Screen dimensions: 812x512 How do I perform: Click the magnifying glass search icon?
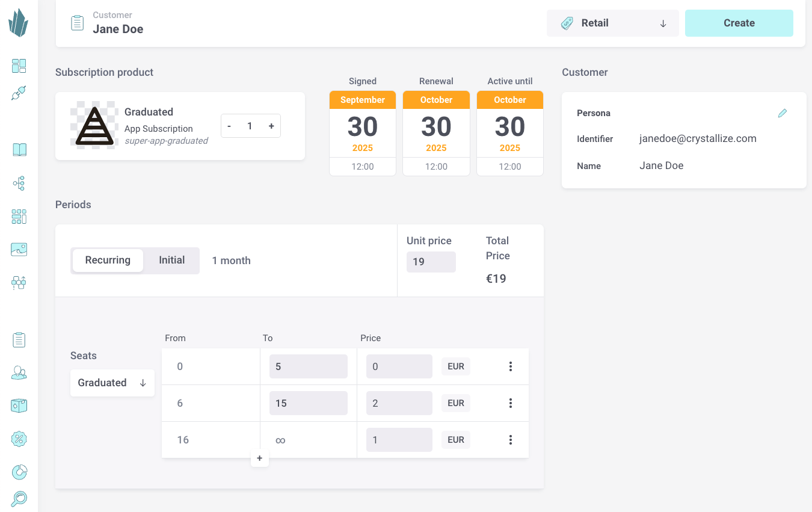click(19, 499)
